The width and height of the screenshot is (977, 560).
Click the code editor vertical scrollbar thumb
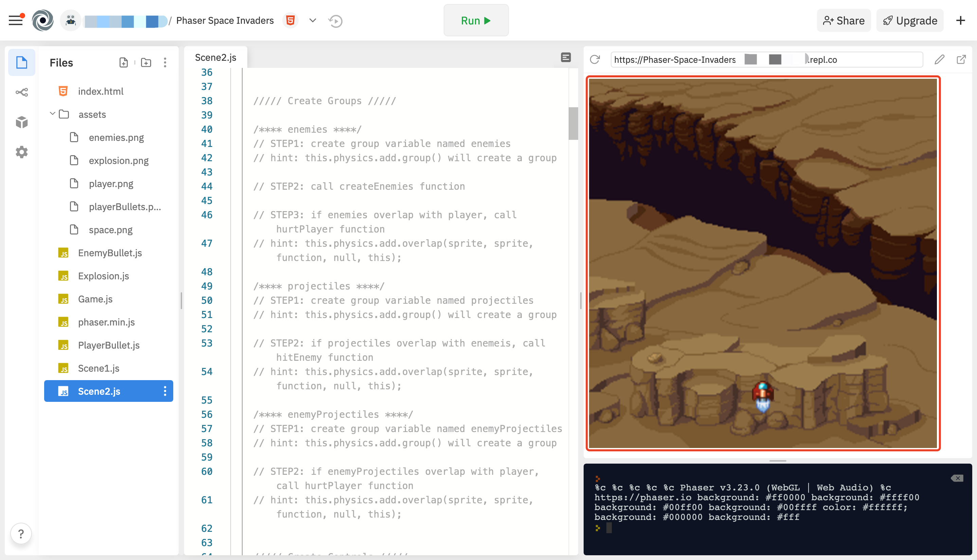pyautogui.click(x=573, y=123)
